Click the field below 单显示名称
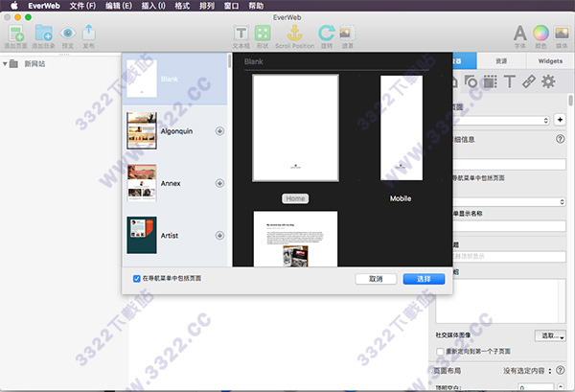Viewport: 575px width, 392px height. [510, 226]
